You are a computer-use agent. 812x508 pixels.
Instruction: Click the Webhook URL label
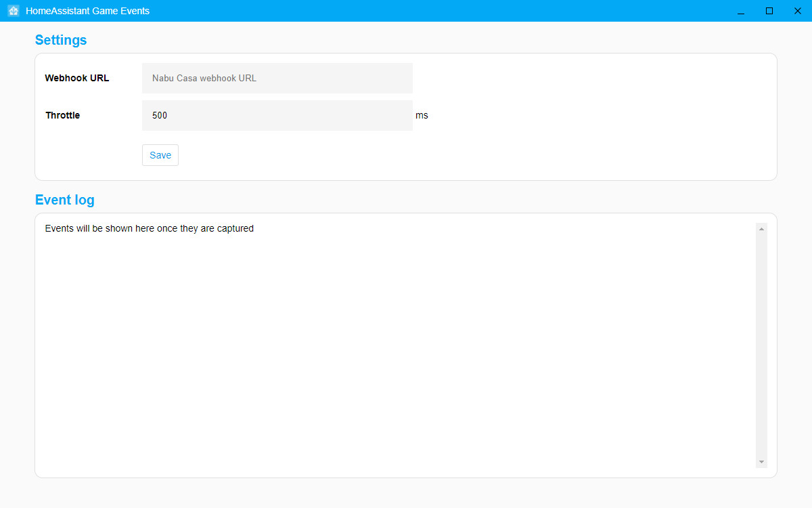76,78
